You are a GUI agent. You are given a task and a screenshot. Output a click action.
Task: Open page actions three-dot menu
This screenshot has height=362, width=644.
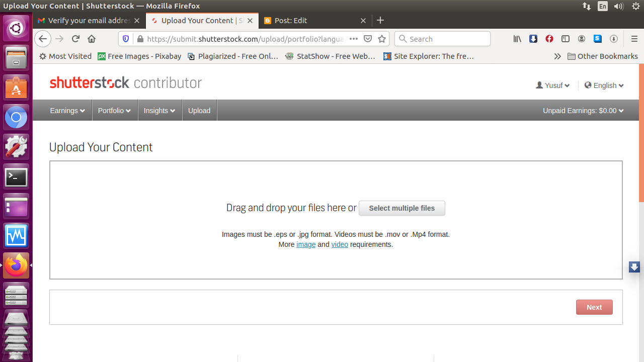point(354,39)
